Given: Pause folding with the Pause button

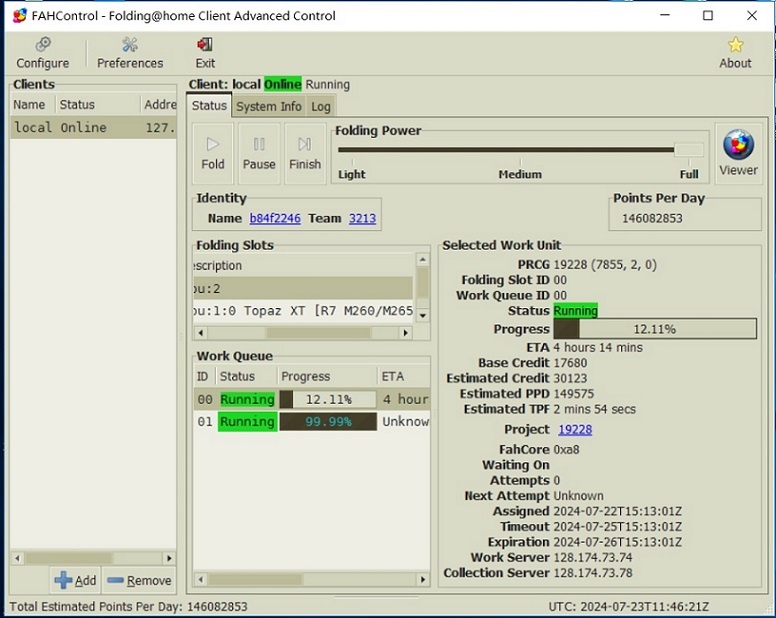Looking at the screenshot, I should click(x=259, y=154).
